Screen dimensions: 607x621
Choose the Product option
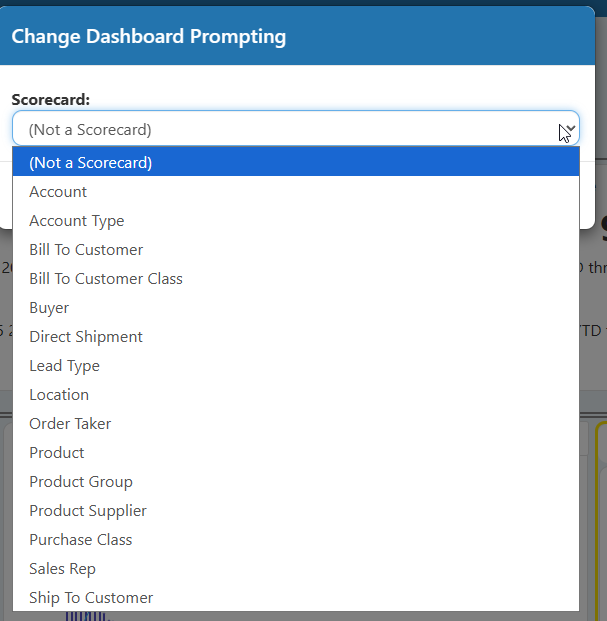296,452
